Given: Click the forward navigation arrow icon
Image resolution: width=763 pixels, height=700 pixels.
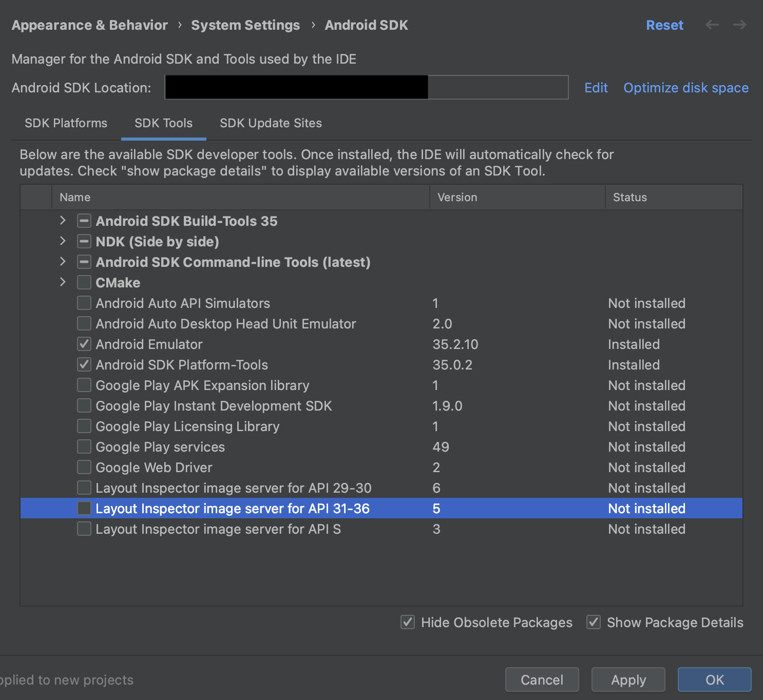Looking at the screenshot, I should click(739, 25).
